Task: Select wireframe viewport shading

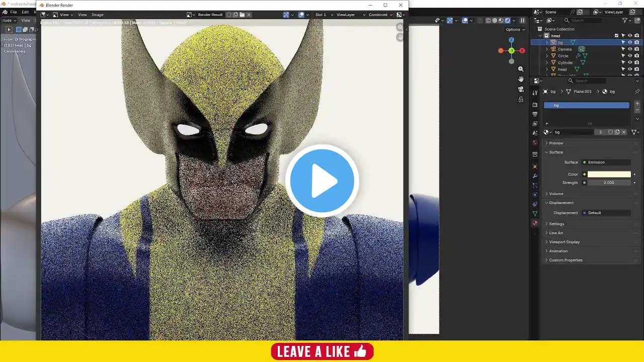Action: coord(488,21)
